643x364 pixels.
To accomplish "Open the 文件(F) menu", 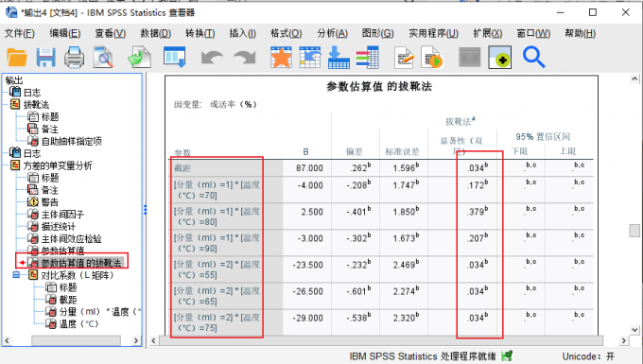I will tap(19, 33).
